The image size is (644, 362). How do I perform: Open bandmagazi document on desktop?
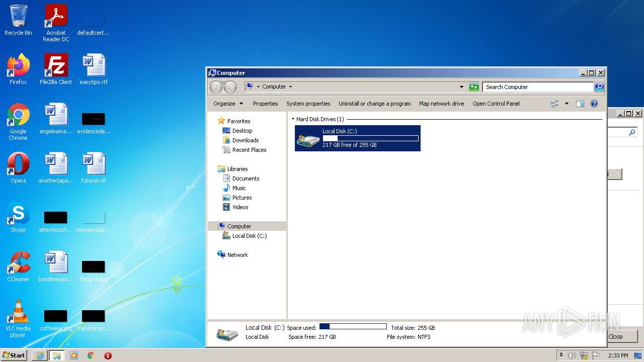pyautogui.click(x=56, y=266)
